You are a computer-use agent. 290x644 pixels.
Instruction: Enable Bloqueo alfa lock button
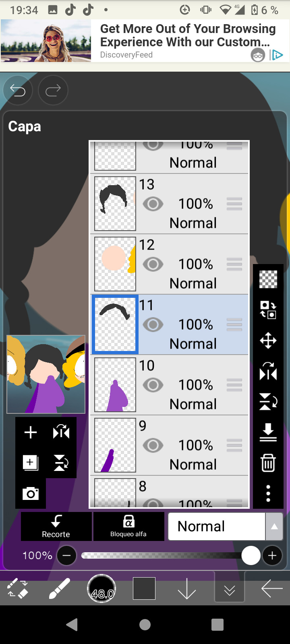128,526
